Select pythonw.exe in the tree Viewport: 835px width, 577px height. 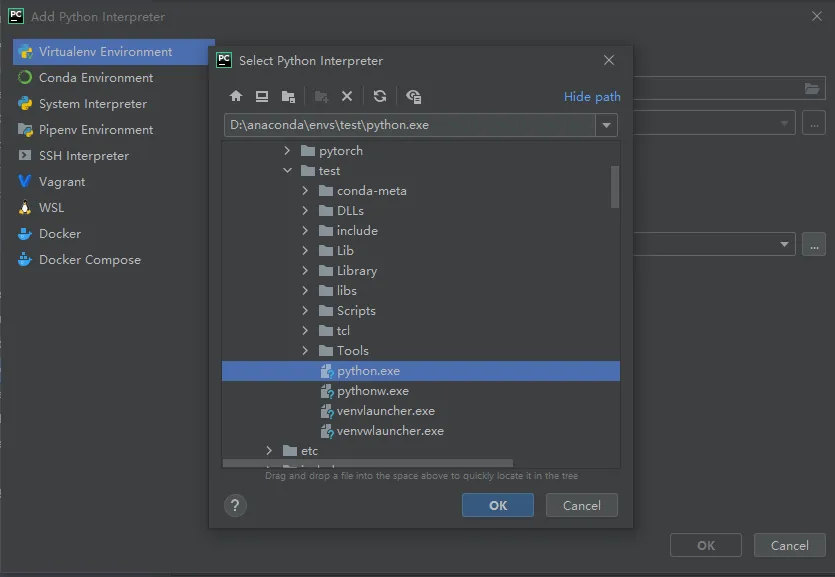click(x=373, y=391)
